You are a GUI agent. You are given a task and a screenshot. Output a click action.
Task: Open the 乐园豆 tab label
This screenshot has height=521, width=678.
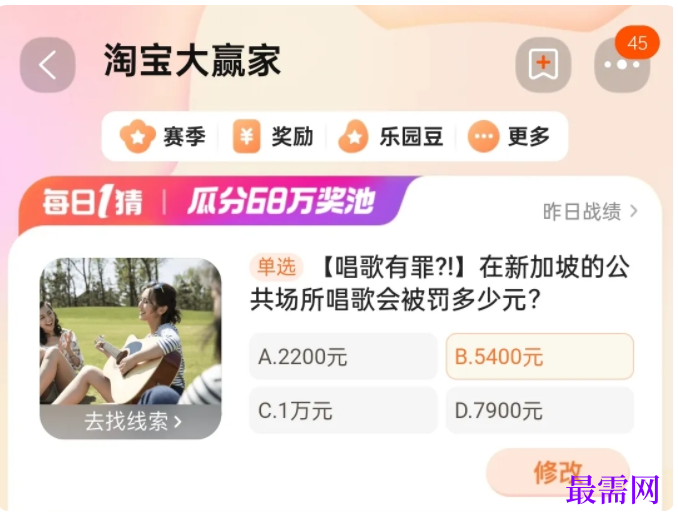pos(411,137)
